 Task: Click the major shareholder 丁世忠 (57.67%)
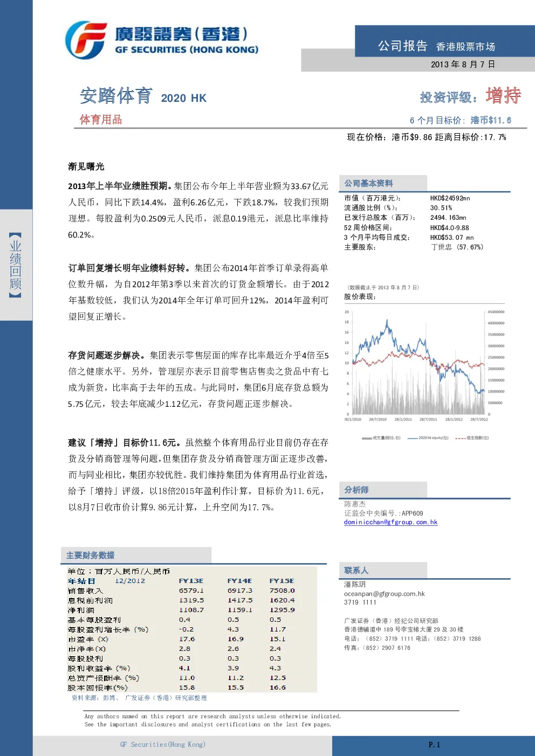(x=457, y=247)
